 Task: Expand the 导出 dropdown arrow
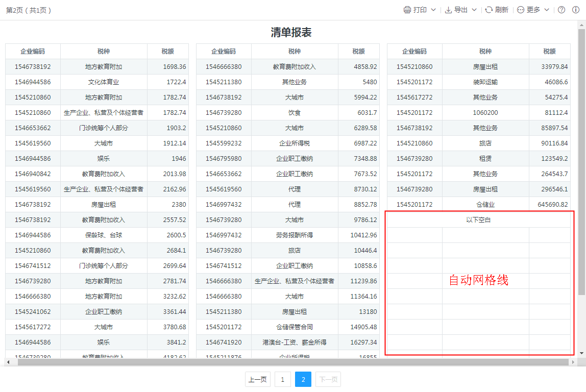[x=474, y=10]
